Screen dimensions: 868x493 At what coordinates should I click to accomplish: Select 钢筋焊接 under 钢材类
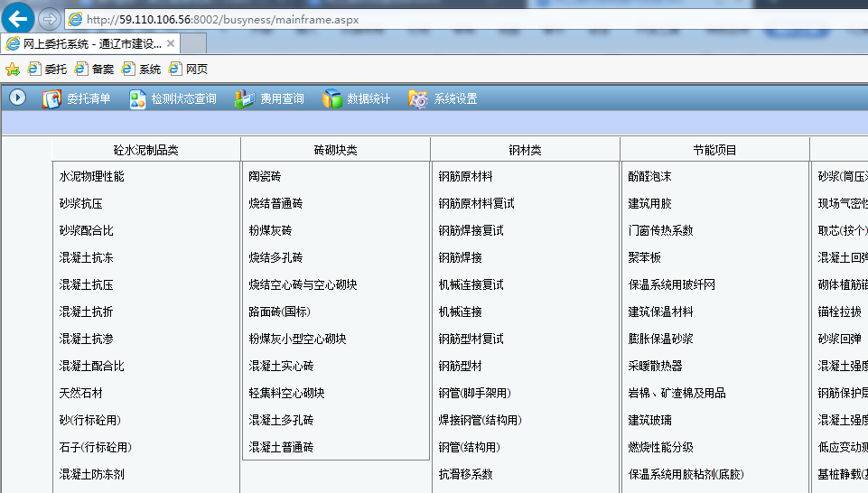[x=461, y=258]
